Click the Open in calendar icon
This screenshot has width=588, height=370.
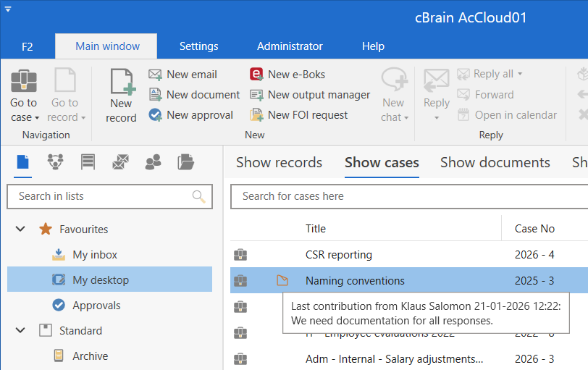[463, 114]
